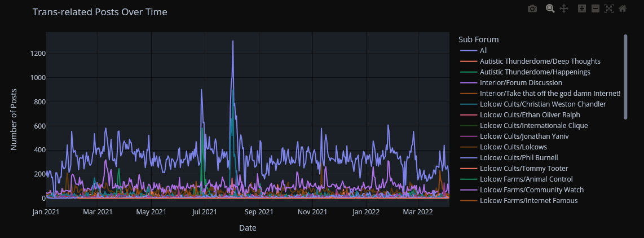Click the '800' y-axis tick label
Screen dimensions: 644x238
[x=39, y=102]
